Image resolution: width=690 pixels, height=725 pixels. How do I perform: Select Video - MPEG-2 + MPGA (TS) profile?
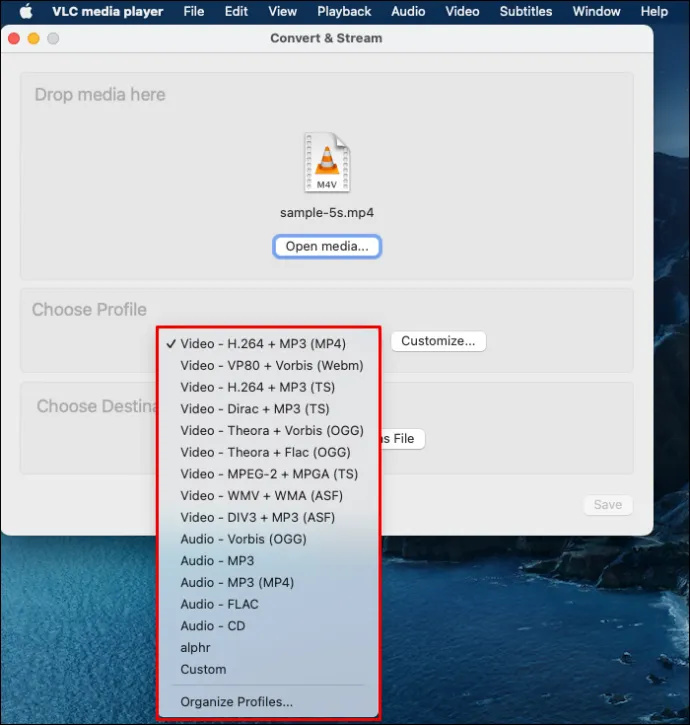(x=268, y=474)
